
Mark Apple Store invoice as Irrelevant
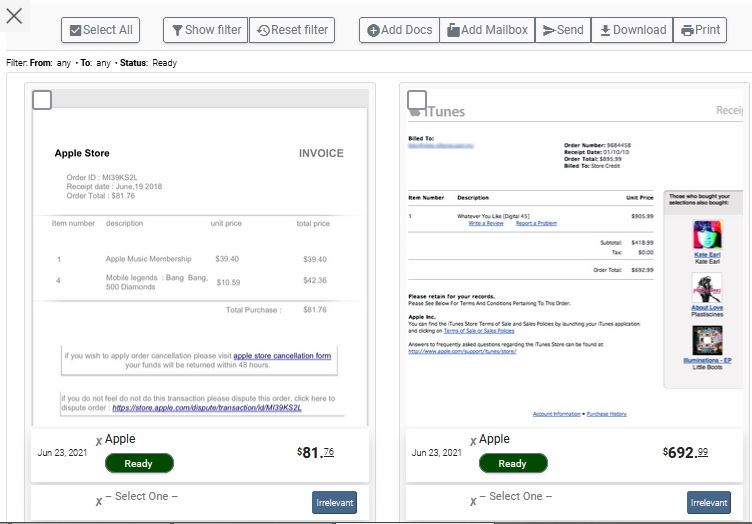pos(334,502)
